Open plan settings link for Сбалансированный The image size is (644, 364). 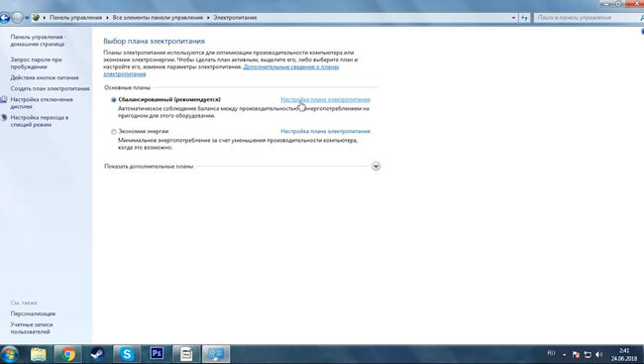tap(325, 99)
